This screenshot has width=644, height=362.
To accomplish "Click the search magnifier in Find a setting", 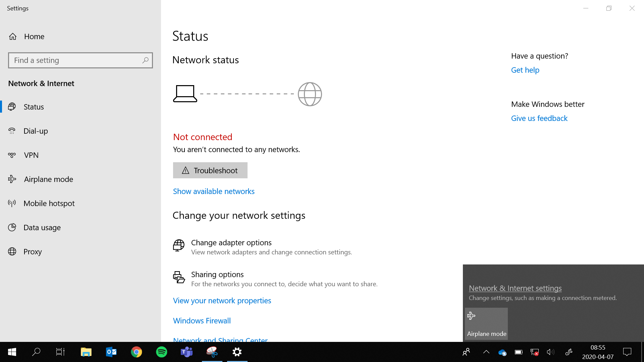I will point(145,60).
